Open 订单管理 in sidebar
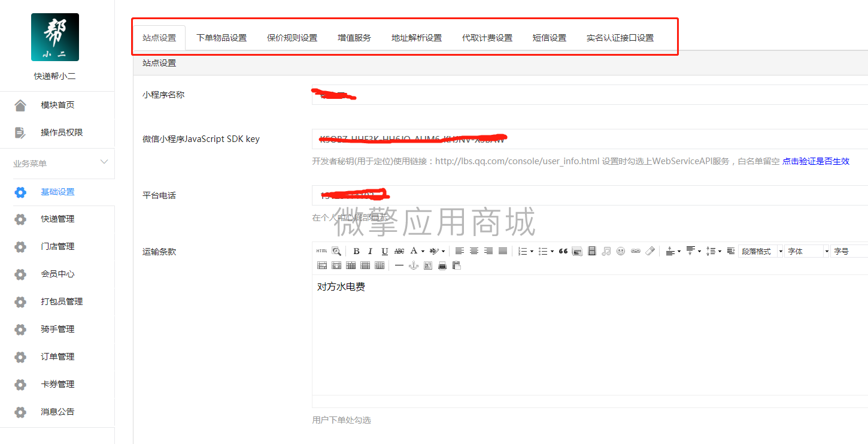Image resolution: width=868 pixels, height=444 pixels. 57,357
